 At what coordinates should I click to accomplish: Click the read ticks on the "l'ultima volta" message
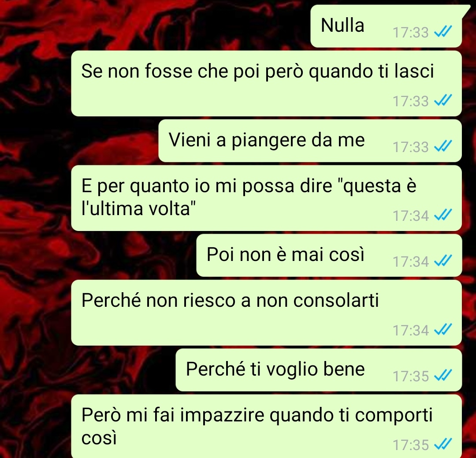point(443,215)
